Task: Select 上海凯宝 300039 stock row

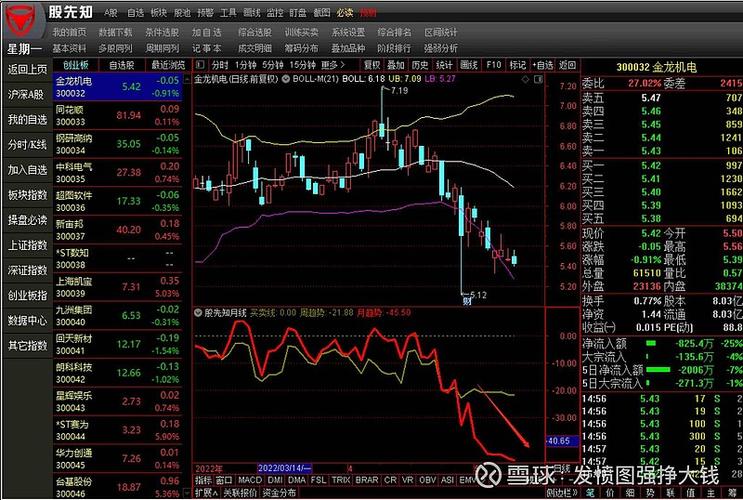Action: pyautogui.click(x=118, y=287)
